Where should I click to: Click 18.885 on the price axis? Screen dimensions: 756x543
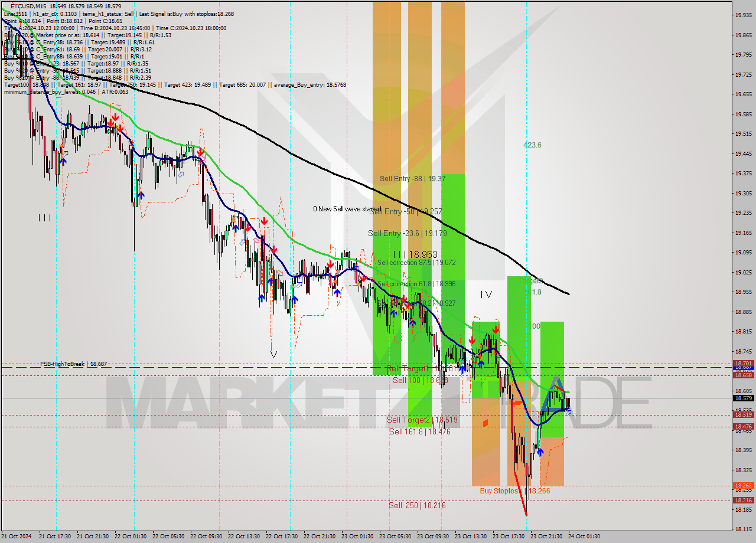click(743, 312)
